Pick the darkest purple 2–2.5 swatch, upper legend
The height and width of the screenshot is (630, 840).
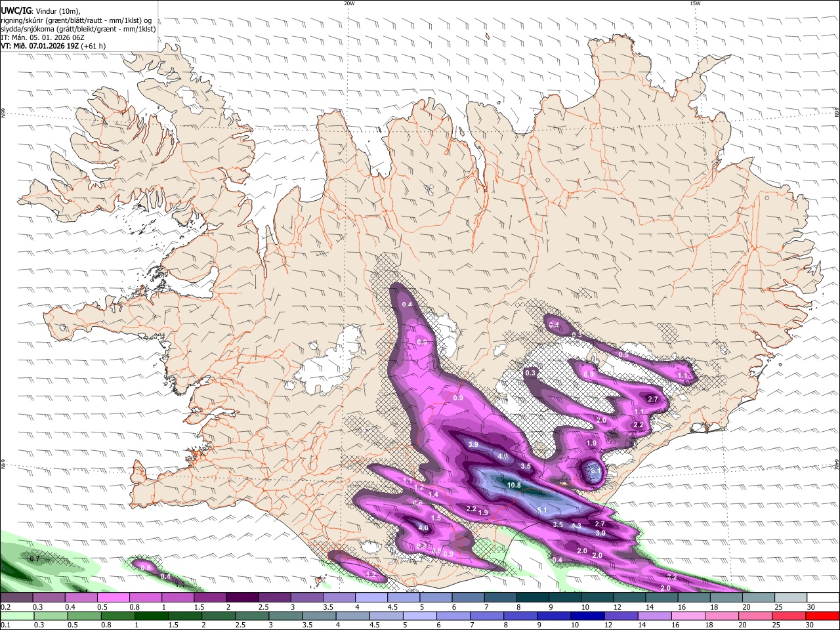pos(241,598)
